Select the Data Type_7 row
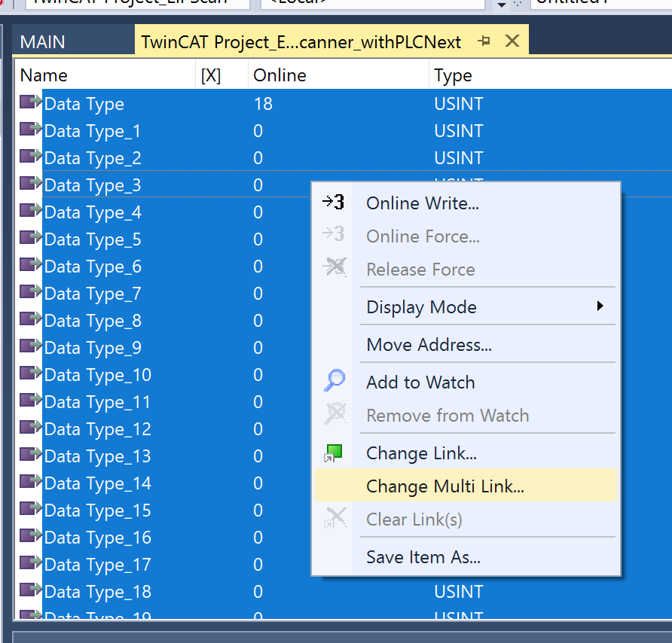This screenshot has height=643, width=672. [163, 294]
